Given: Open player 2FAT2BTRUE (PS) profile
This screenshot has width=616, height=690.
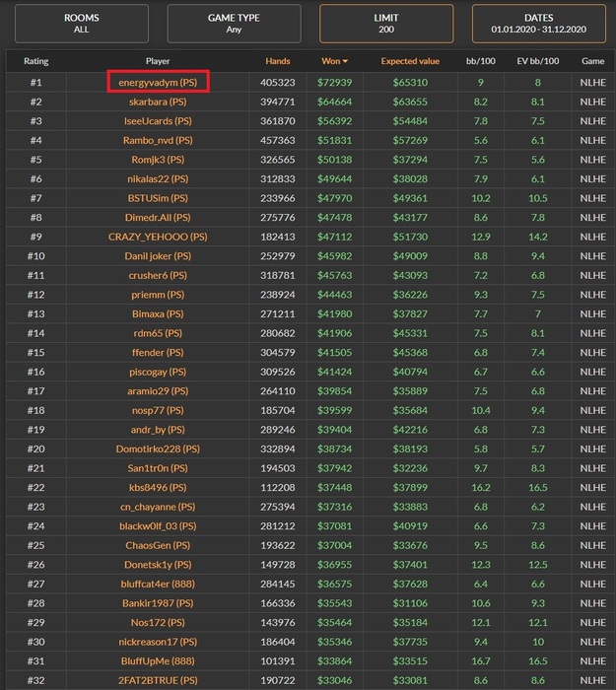Looking at the screenshot, I should tap(158, 681).
